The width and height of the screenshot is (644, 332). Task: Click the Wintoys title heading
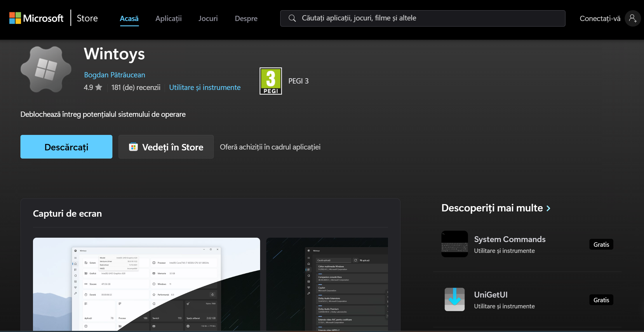point(114,54)
